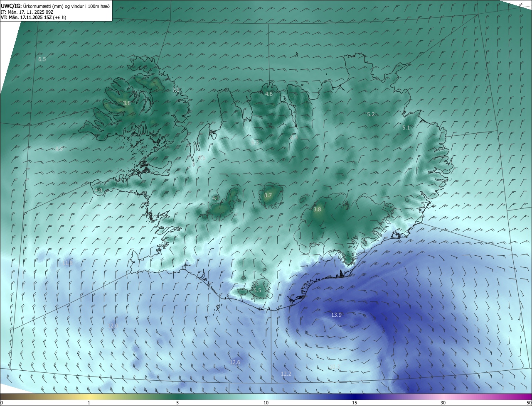The image size is (532, 406).
Task: Click the magenta end of the color scale
Action: pyautogui.click(x=526, y=396)
